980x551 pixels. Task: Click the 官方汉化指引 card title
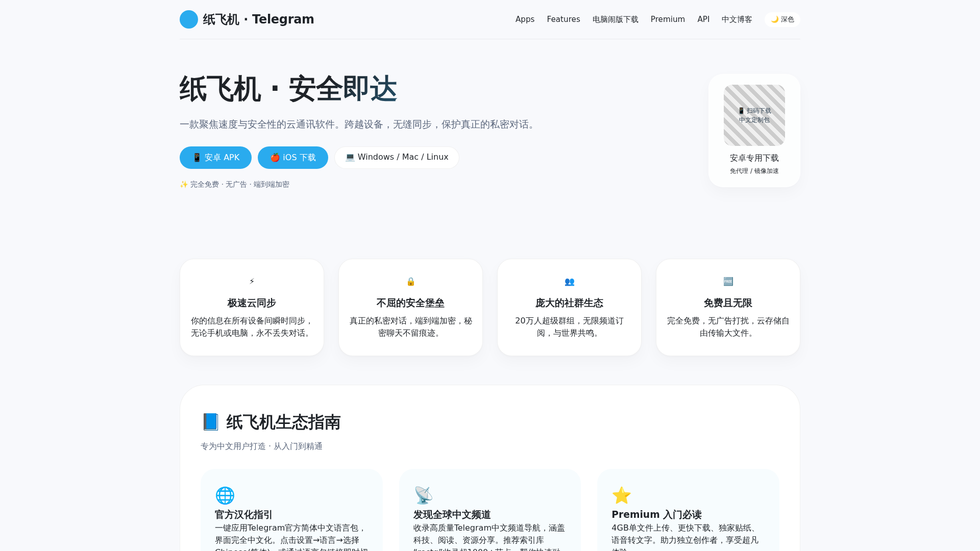pyautogui.click(x=244, y=514)
